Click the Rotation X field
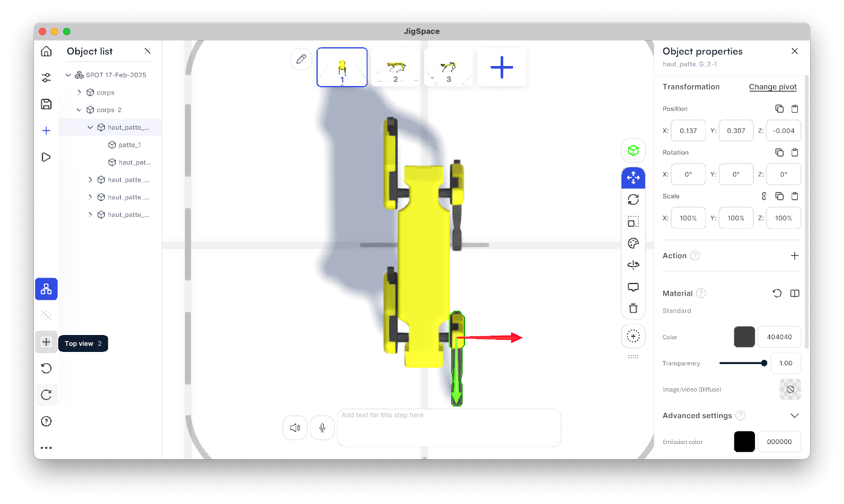This screenshot has width=844, height=504. click(688, 174)
